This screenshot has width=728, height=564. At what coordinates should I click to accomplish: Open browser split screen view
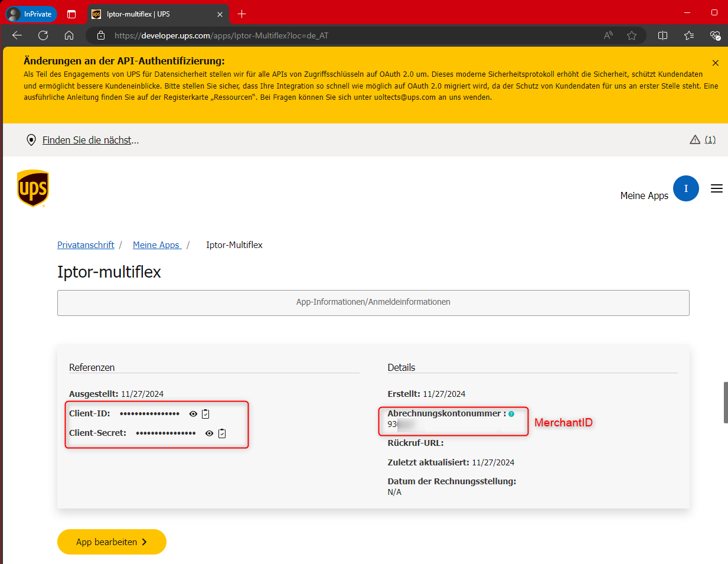point(662,35)
